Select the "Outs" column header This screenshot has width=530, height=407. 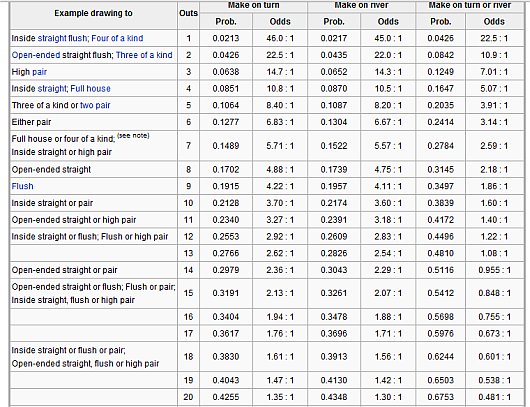pyautogui.click(x=188, y=13)
